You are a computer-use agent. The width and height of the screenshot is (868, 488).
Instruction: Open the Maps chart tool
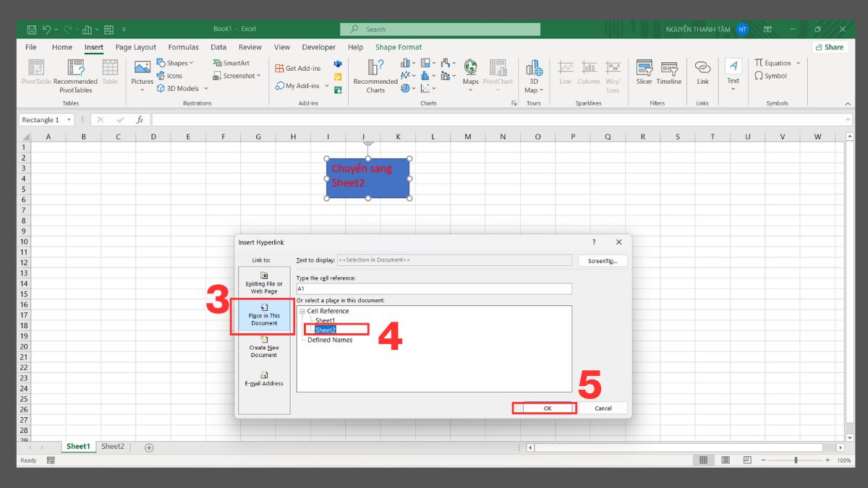470,75
